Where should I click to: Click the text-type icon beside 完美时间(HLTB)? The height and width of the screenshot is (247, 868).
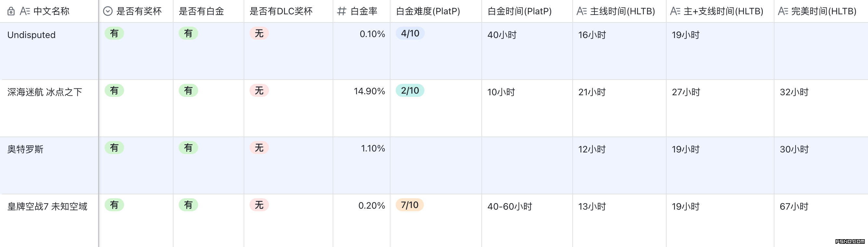click(x=783, y=11)
